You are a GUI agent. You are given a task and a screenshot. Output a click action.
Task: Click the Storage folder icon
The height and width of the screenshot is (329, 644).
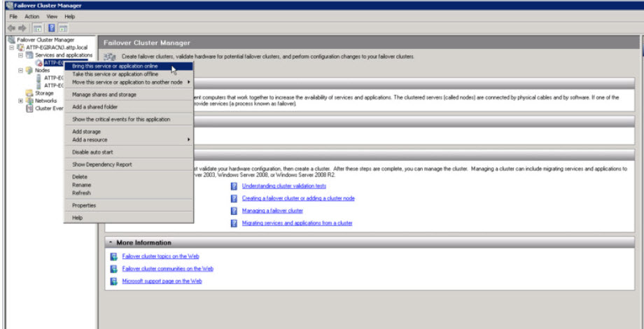tap(29, 93)
